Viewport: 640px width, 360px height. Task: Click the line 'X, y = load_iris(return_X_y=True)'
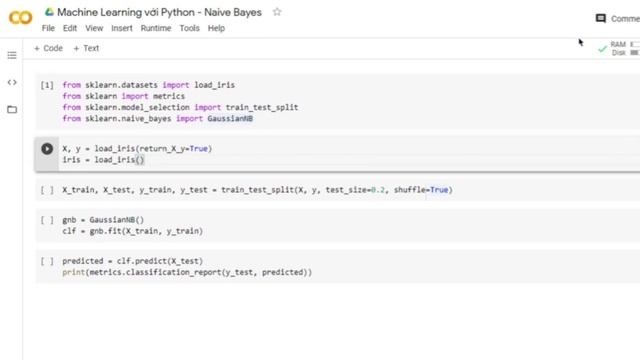pos(137,149)
